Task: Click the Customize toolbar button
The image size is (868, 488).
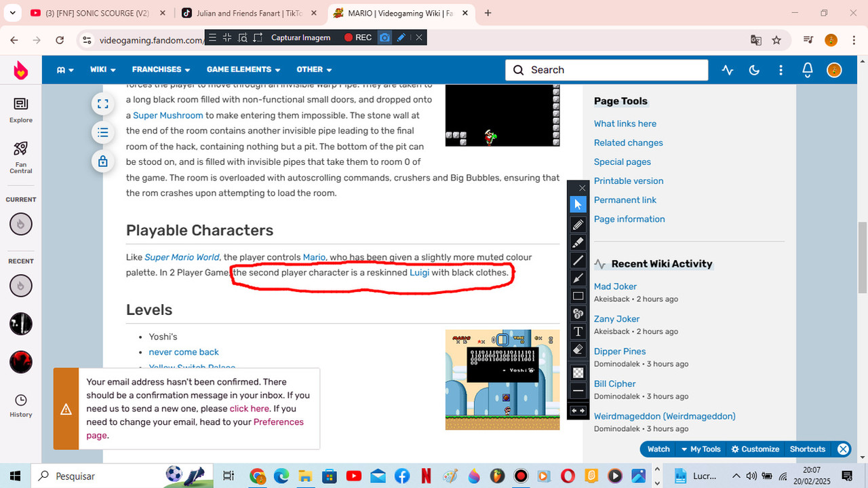Action: coord(755,449)
